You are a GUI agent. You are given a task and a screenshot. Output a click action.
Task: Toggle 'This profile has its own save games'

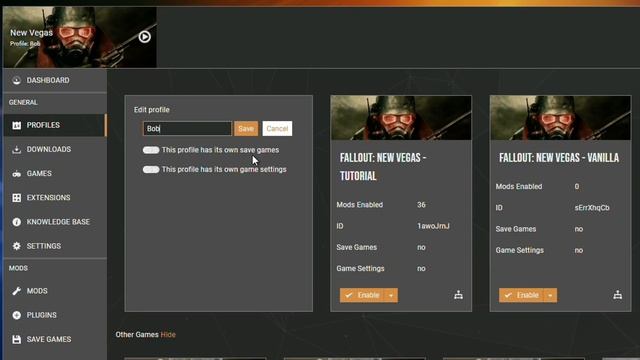(x=151, y=150)
